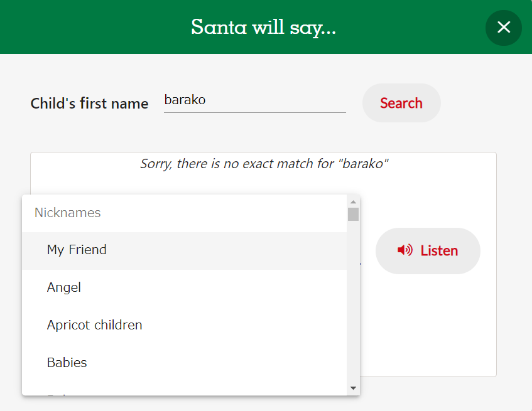Click the Nicknames group header
Image resolution: width=532 pixels, height=411 pixels.
tap(67, 213)
